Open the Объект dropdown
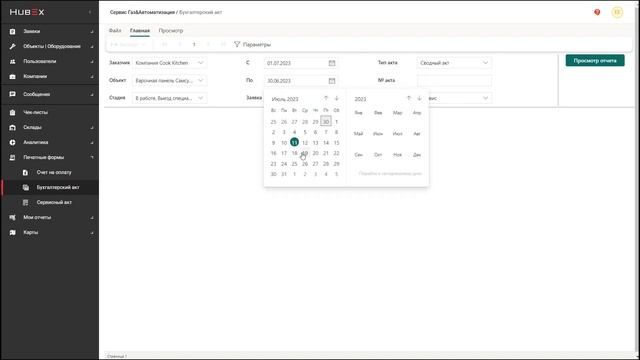This screenshot has height=360, width=640. [169, 81]
